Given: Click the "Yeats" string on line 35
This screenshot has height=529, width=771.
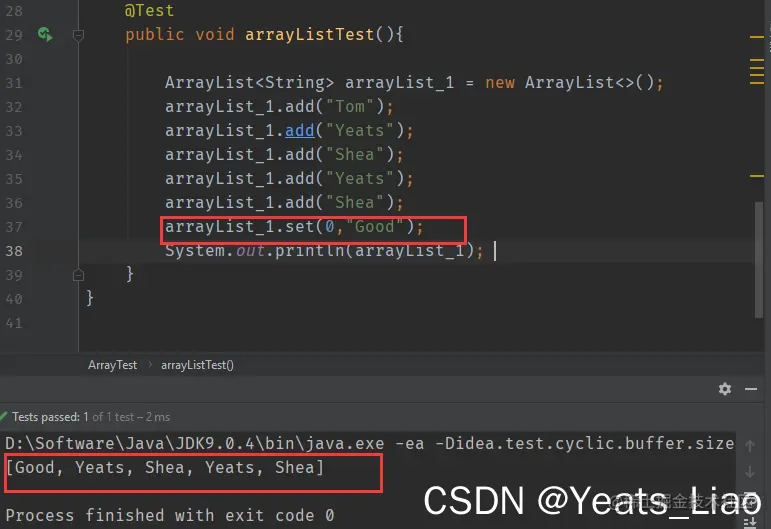Looking at the screenshot, I should click(x=359, y=178).
